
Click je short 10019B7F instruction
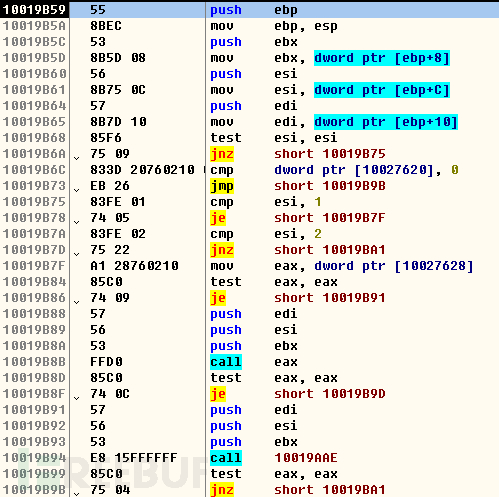coord(298,218)
